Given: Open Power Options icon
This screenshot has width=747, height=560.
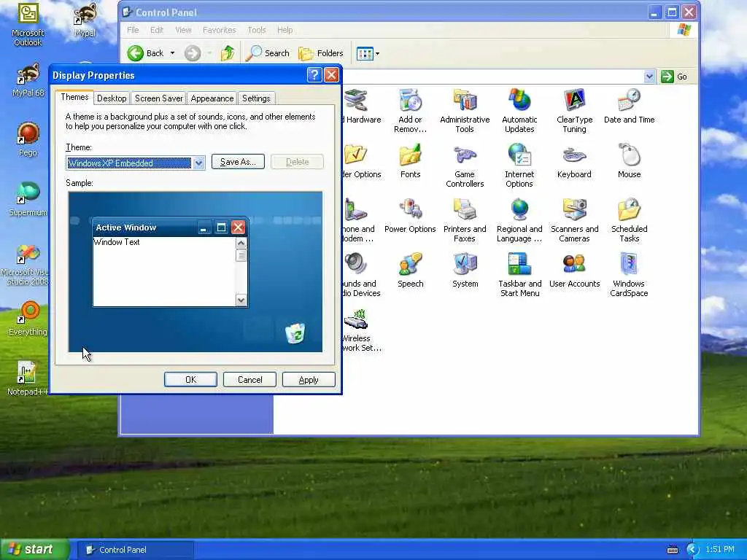Looking at the screenshot, I should point(410,215).
